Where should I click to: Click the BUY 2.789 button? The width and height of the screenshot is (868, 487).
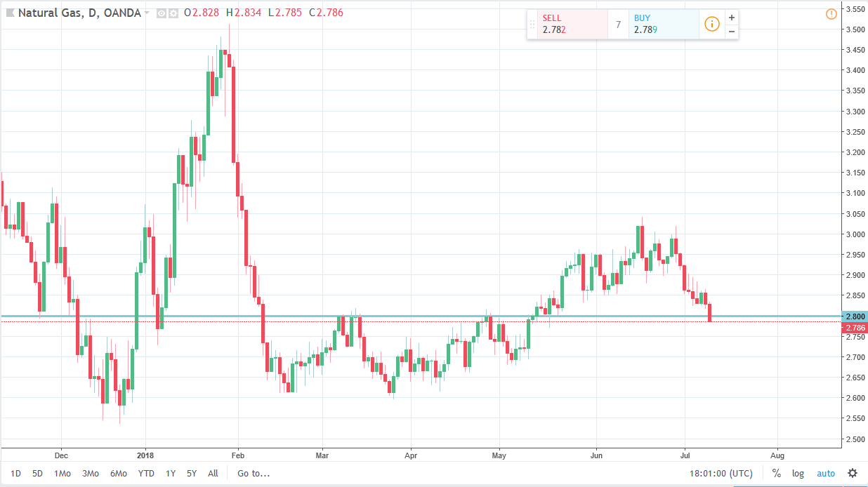pyautogui.click(x=664, y=25)
